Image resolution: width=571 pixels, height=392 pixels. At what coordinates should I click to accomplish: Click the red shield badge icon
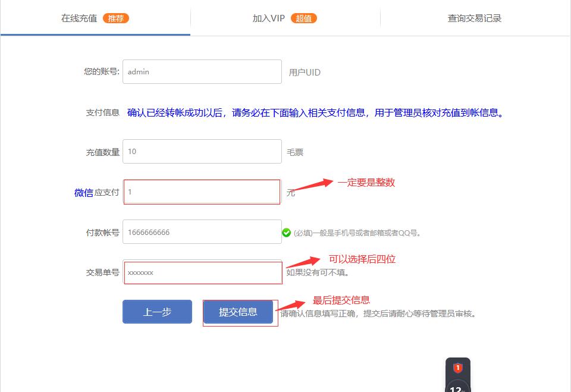[458, 368]
